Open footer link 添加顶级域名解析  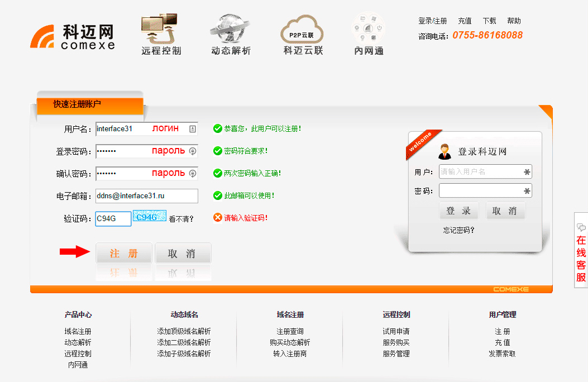tap(184, 331)
